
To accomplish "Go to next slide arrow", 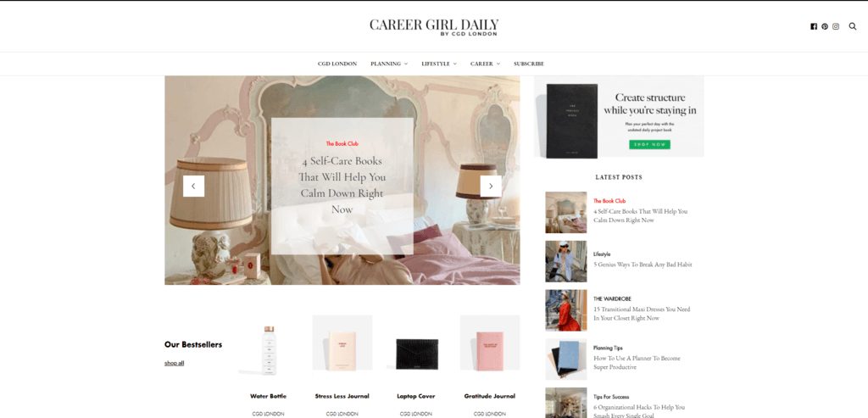I will tap(491, 186).
